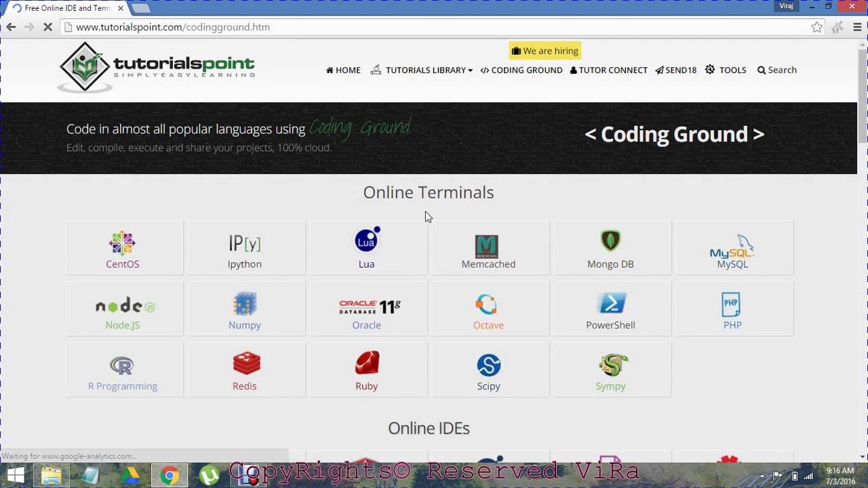Click the Chrome taskbar icon

170,476
